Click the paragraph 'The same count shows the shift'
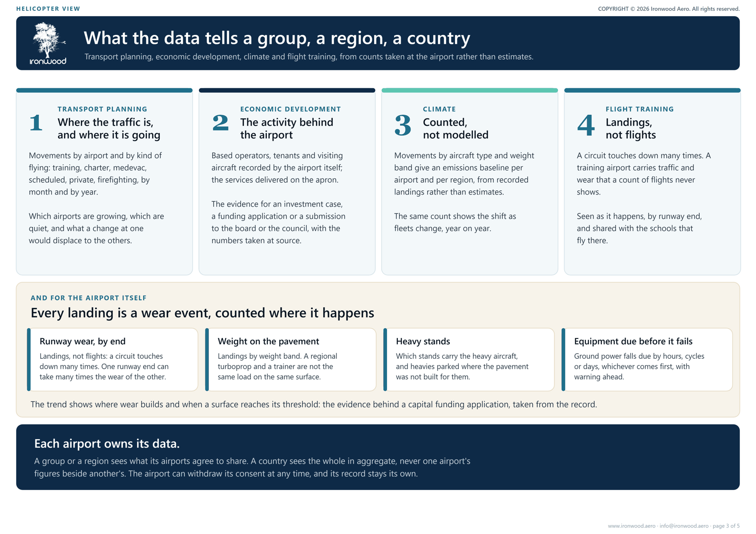This screenshot has height=534, width=756. [x=455, y=222]
